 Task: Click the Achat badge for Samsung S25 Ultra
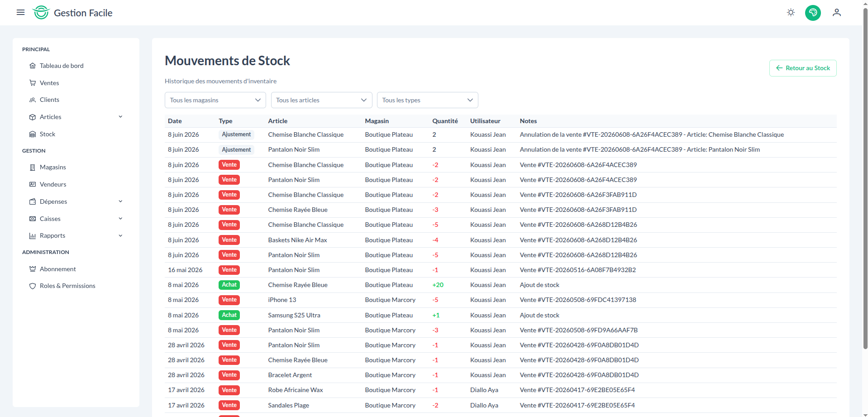point(229,315)
